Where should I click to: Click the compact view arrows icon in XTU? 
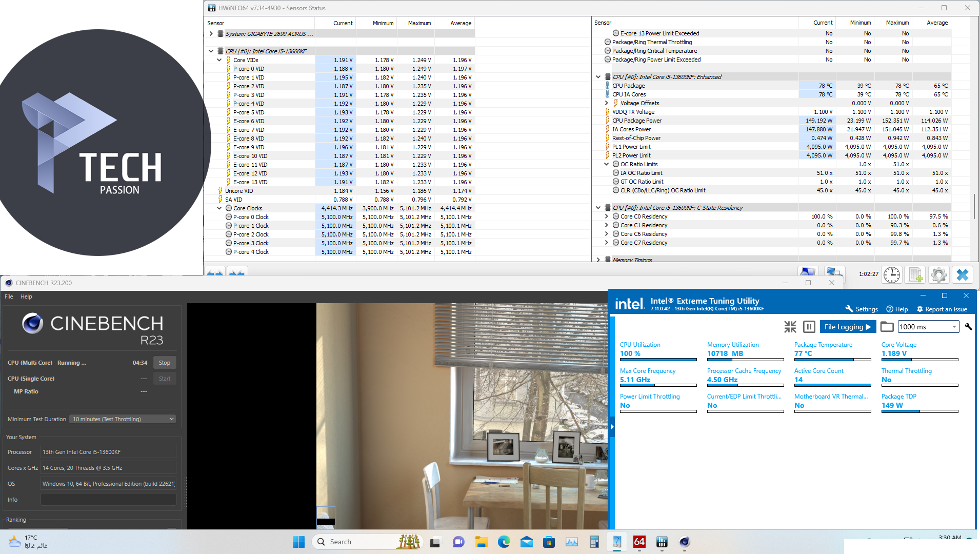[x=790, y=327]
